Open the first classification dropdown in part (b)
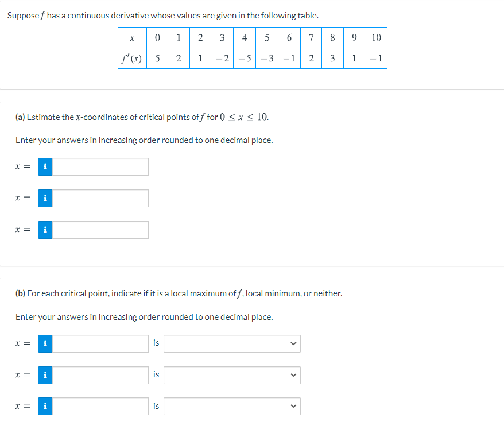504x441 pixels. [232, 343]
